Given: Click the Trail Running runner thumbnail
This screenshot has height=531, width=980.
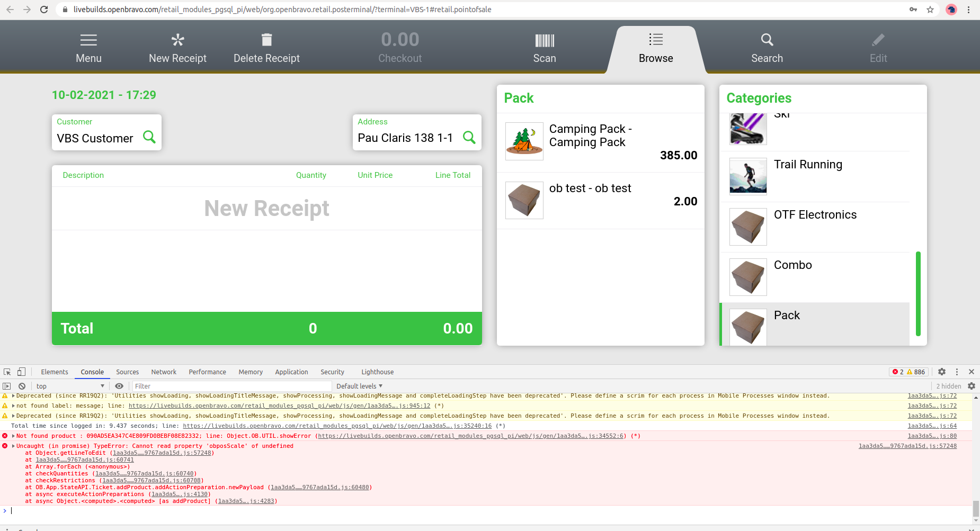Looking at the screenshot, I should (x=748, y=176).
